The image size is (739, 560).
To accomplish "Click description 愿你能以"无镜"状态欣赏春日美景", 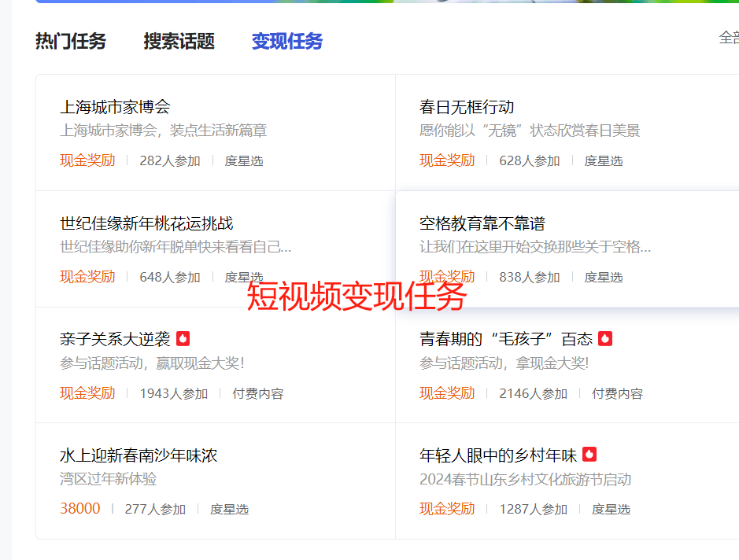I will [x=530, y=131].
